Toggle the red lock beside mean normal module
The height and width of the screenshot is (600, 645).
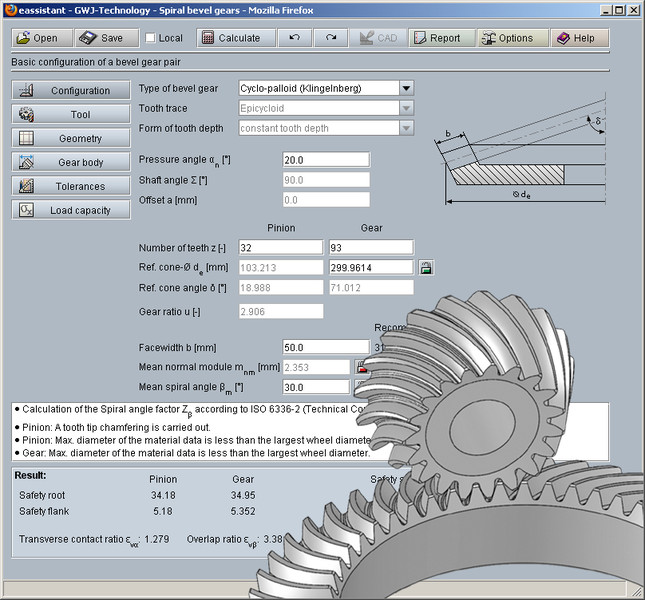tap(362, 367)
